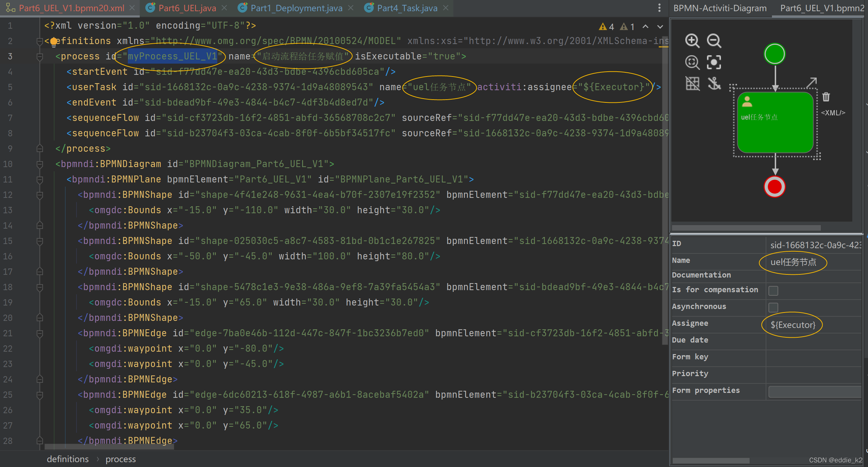Image resolution: width=868 pixels, height=467 pixels.
Task: Collapse the BPMNShape fold on line 12
Action: [40, 195]
